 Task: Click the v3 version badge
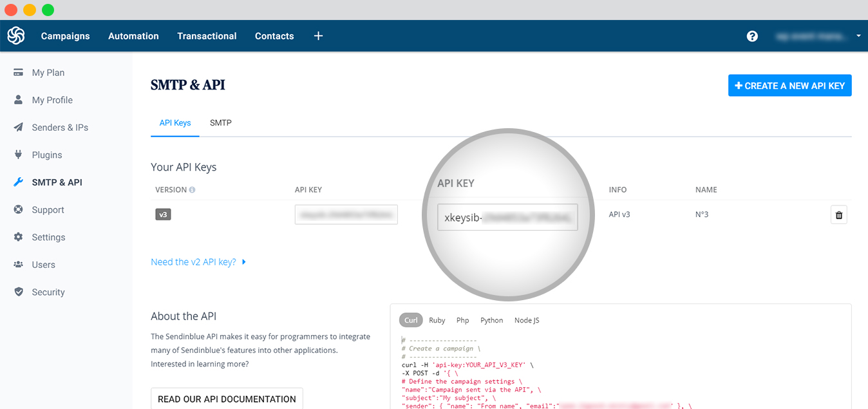click(x=163, y=214)
